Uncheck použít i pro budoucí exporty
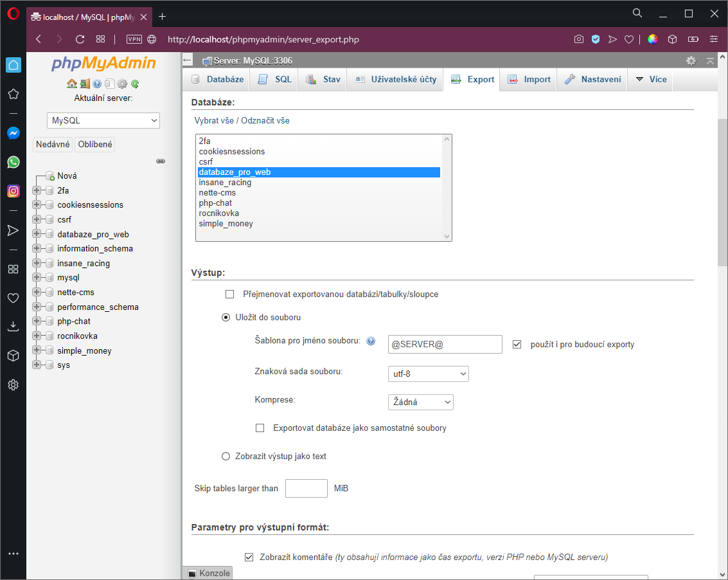 pos(517,345)
